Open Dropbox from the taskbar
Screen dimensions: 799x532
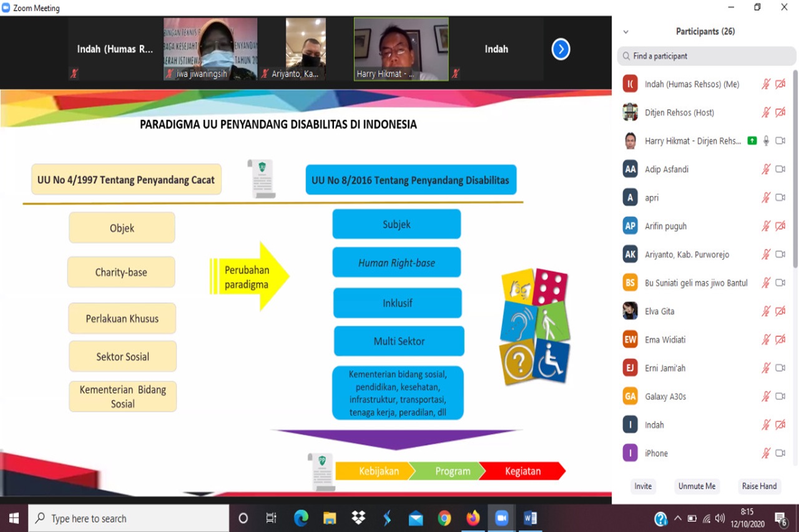(358, 518)
